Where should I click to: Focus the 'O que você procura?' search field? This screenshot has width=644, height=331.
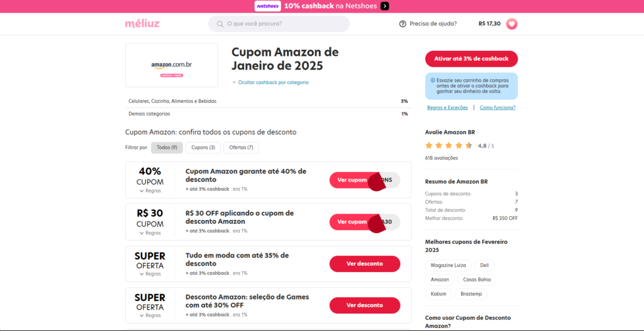[x=279, y=24]
